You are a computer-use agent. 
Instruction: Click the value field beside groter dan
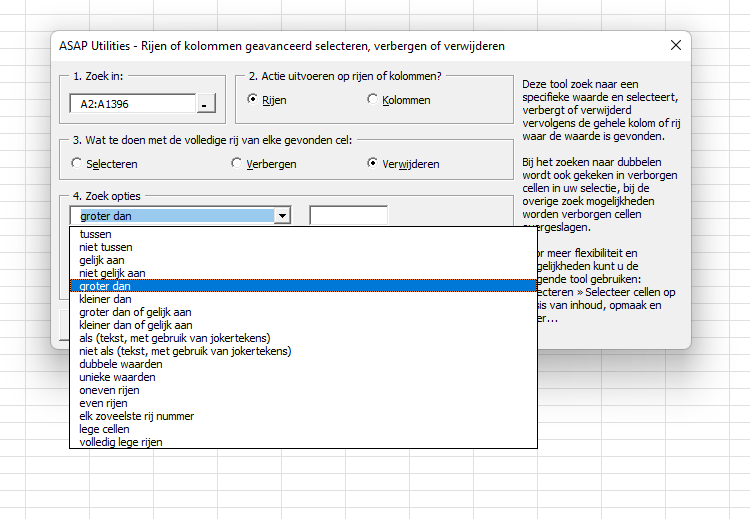pos(349,216)
